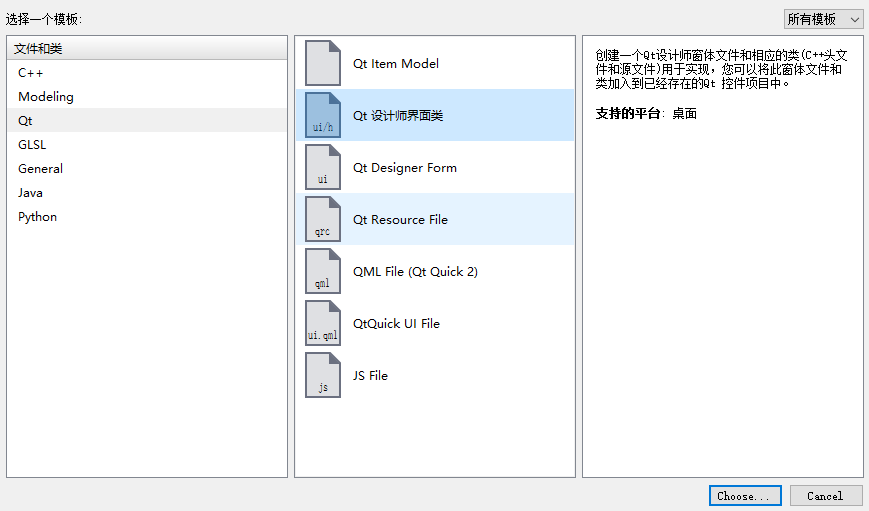
Task: Select the Modeling category
Action: click(x=147, y=96)
